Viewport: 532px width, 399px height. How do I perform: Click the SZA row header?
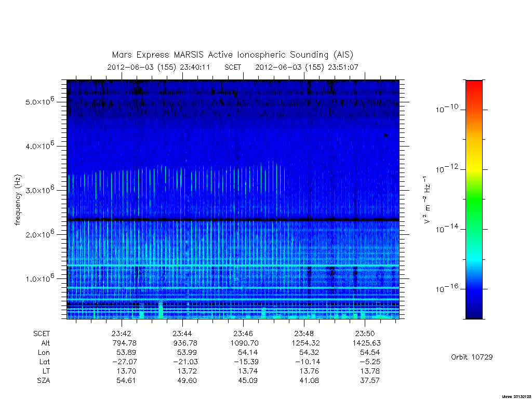44,380
